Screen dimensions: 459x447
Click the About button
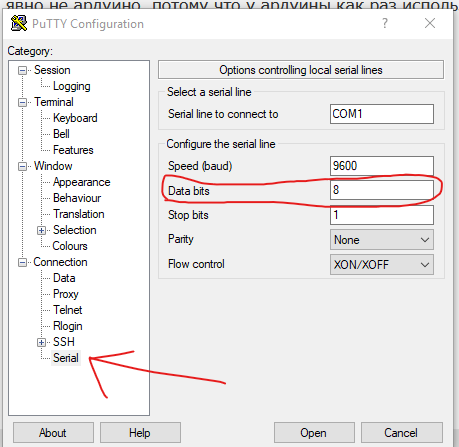[x=53, y=433]
